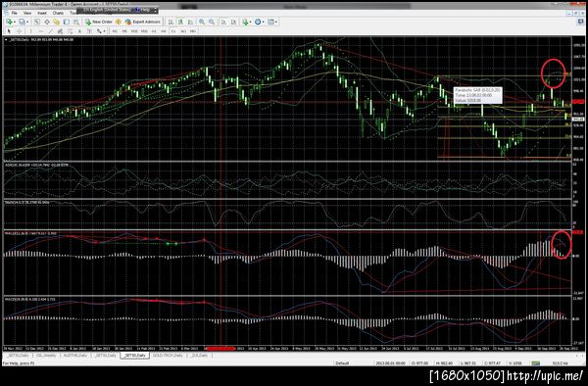
Task: Toggle the Data Window icon
Action: tap(47, 22)
